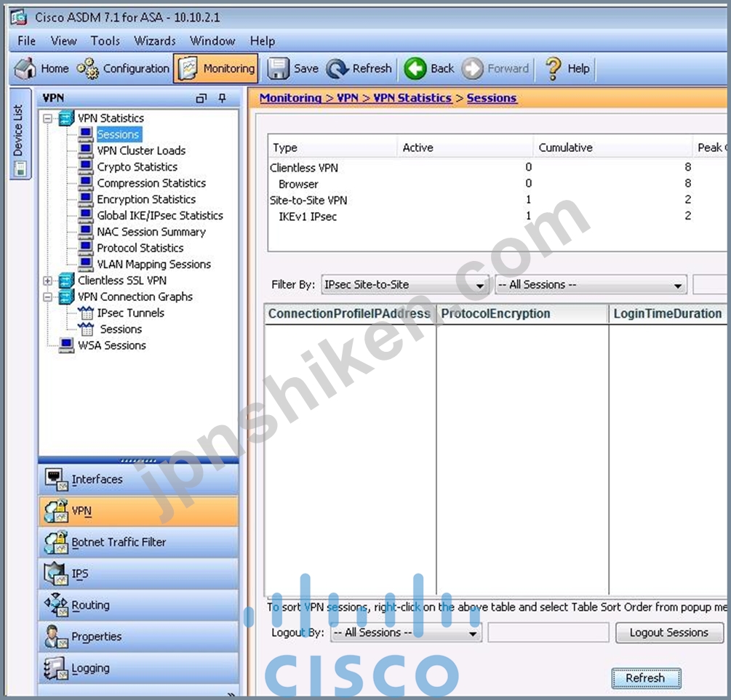
Task: Open the filter All Sessions dropdown
Action: [x=591, y=285]
